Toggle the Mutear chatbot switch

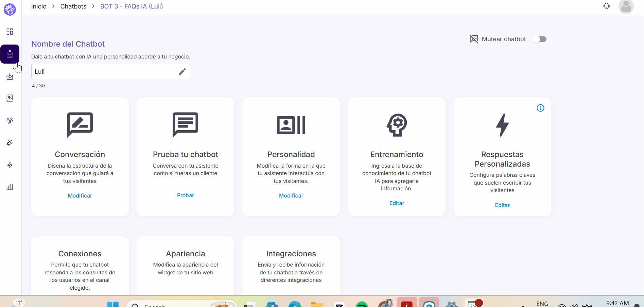(540, 39)
